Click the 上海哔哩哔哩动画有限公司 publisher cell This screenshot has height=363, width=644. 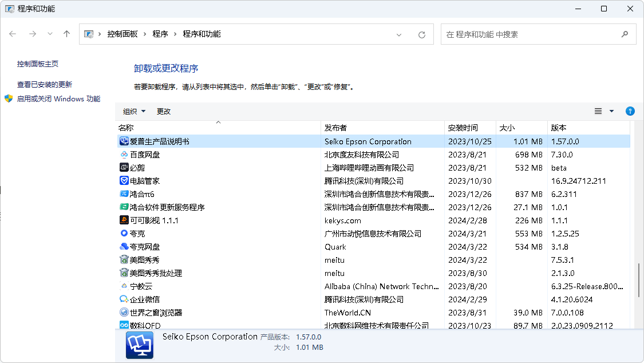click(369, 168)
